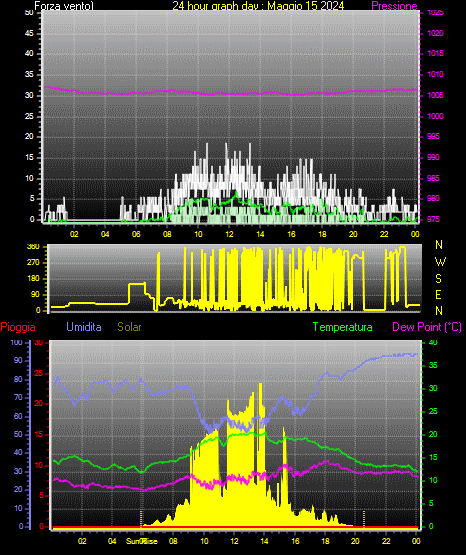Click the red 20 on rain axis
The height and width of the screenshot is (555, 466).
point(39,404)
